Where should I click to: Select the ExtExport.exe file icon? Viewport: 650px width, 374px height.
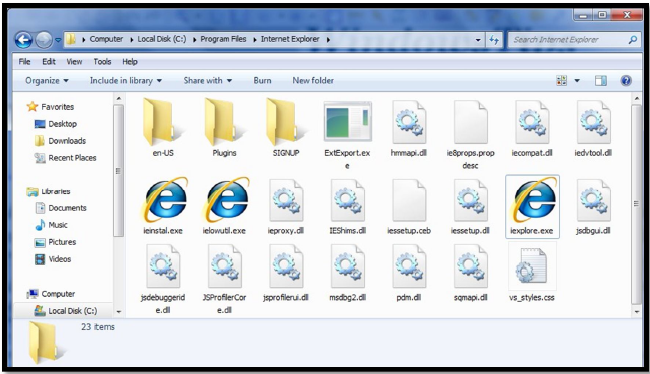tap(347, 121)
